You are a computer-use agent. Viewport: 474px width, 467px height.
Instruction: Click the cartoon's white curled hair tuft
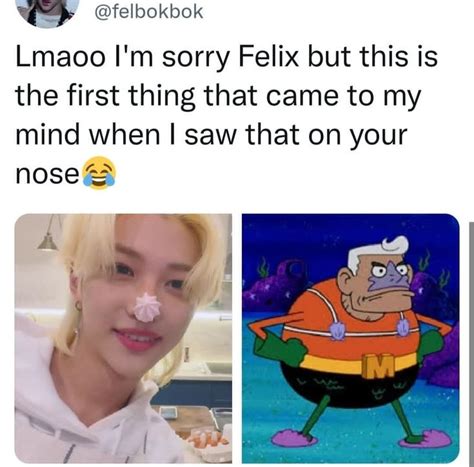(395, 245)
